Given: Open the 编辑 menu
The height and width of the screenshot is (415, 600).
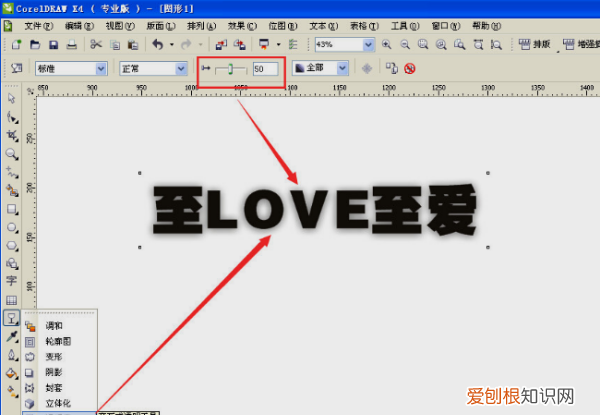Looking at the screenshot, I should (79, 26).
